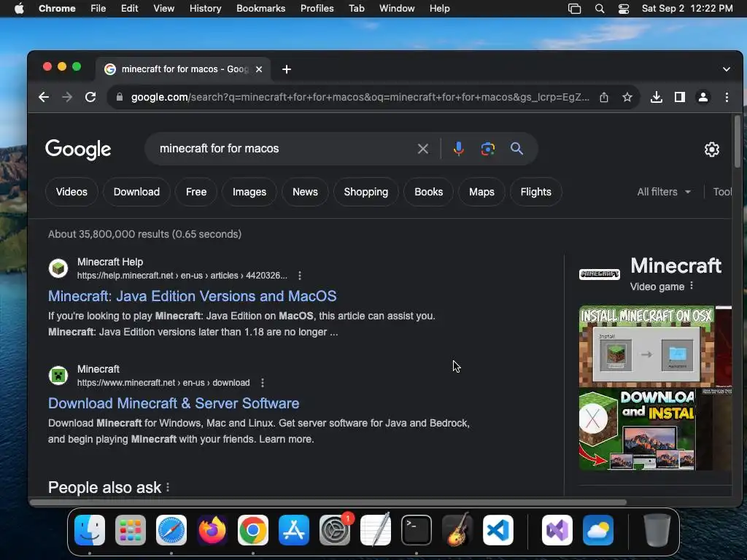Open Minecraft knowledge panel more options
747x560 pixels.
(692, 286)
